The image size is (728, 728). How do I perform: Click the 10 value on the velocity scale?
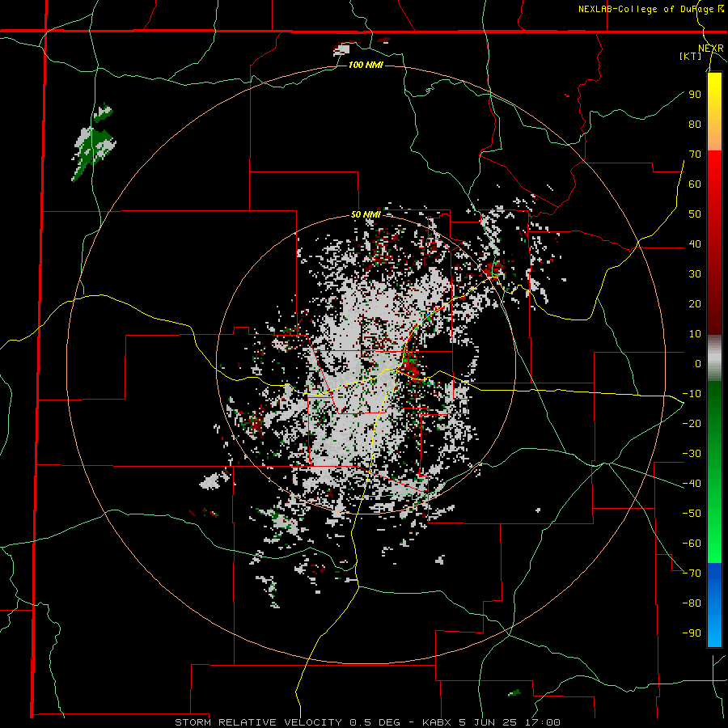(x=695, y=334)
